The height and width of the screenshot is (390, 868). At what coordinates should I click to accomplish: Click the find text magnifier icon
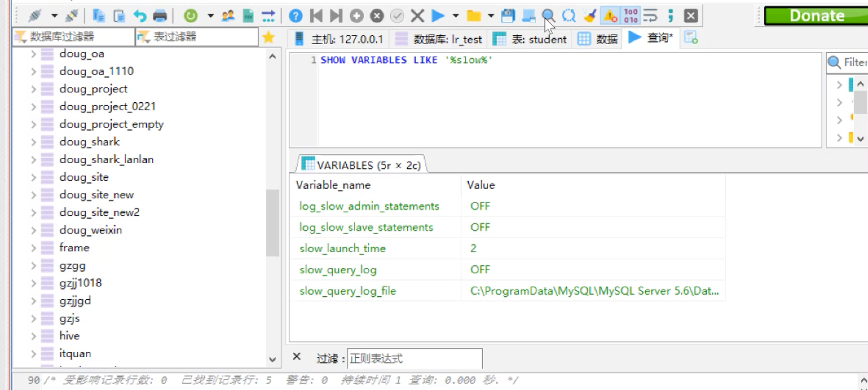pos(548,16)
